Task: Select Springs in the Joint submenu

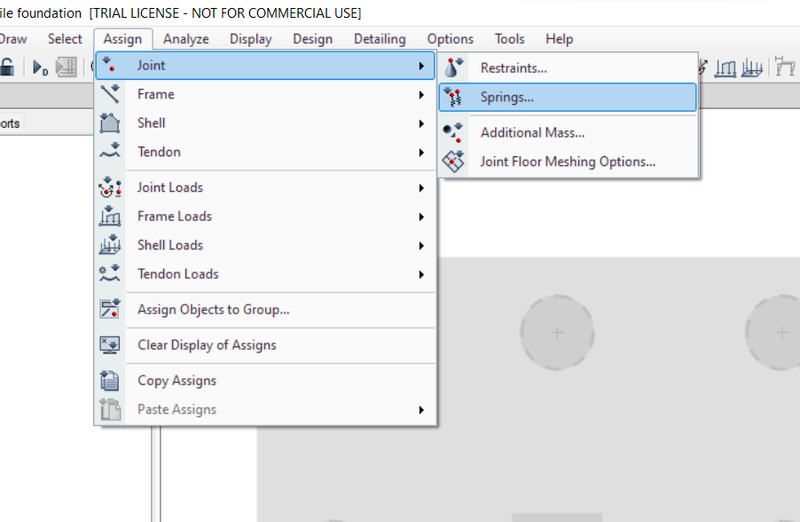Action: pyautogui.click(x=568, y=97)
